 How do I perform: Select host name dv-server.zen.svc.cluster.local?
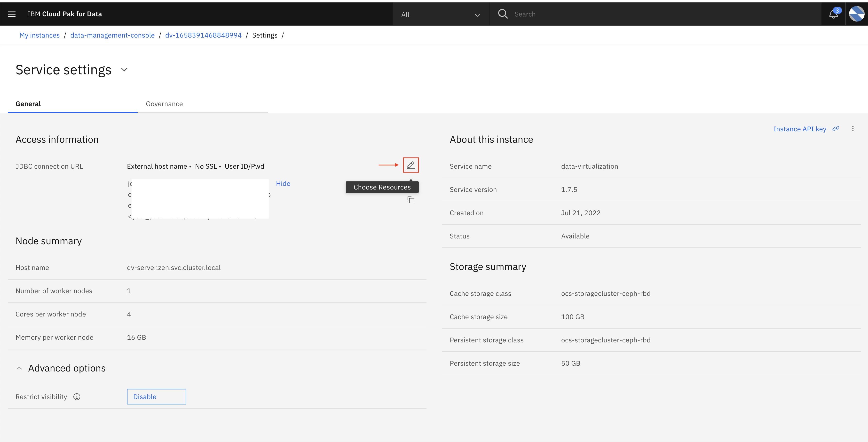click(x=174, y=268)
